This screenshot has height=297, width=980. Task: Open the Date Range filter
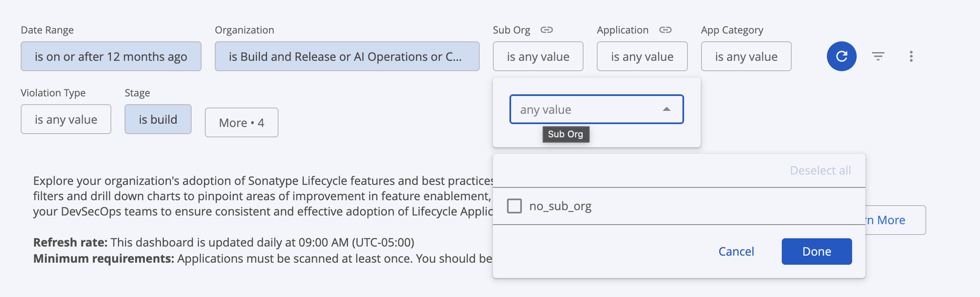[111, 56]
